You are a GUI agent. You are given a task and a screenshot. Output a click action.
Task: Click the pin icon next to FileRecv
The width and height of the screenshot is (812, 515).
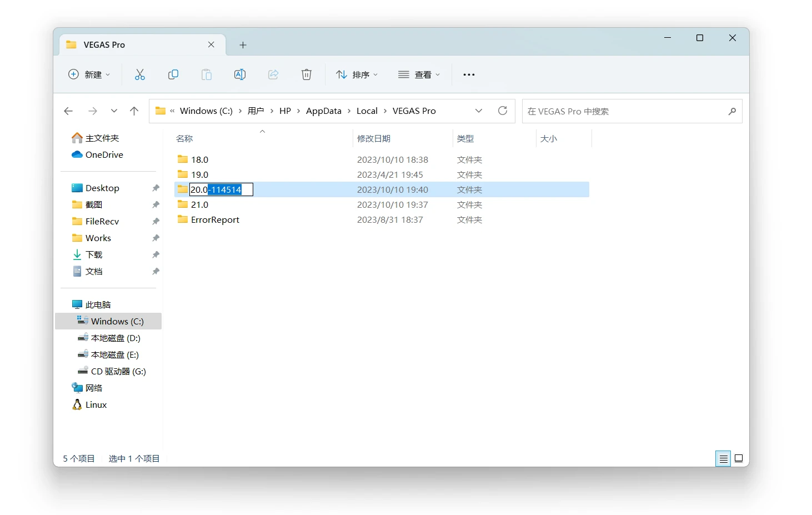pos(156,222)
